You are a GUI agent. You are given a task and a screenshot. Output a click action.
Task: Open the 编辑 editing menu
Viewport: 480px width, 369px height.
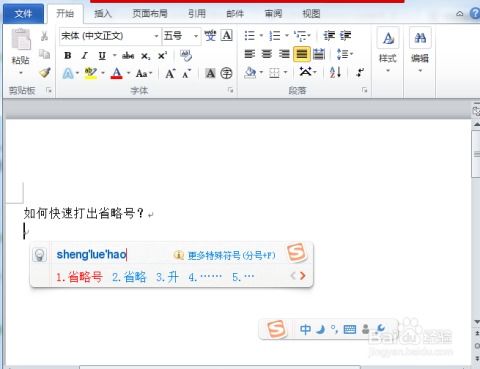click(x=420, y=51)
